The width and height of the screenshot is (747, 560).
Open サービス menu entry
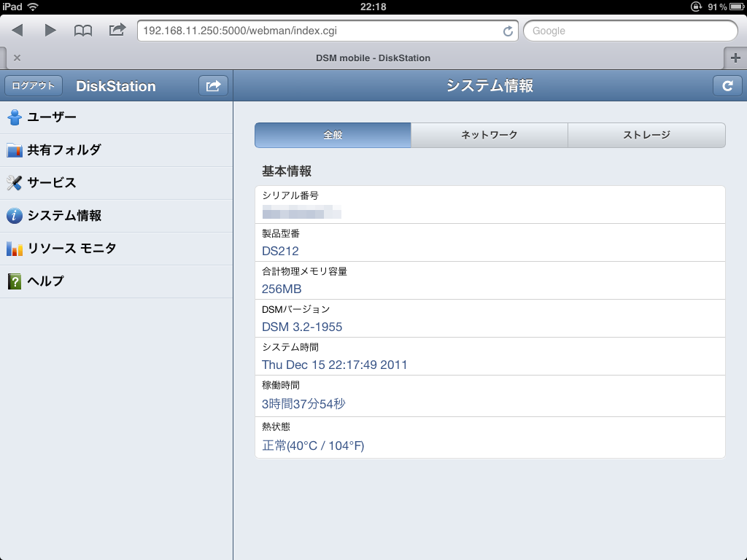coord(116,183)
